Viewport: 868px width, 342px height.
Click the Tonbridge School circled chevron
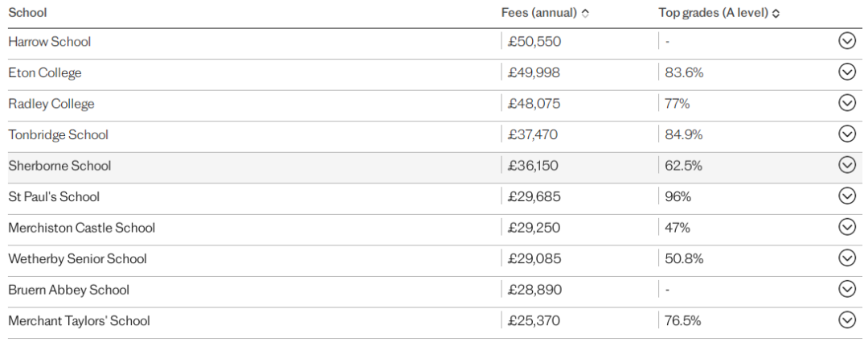point(847,134)
